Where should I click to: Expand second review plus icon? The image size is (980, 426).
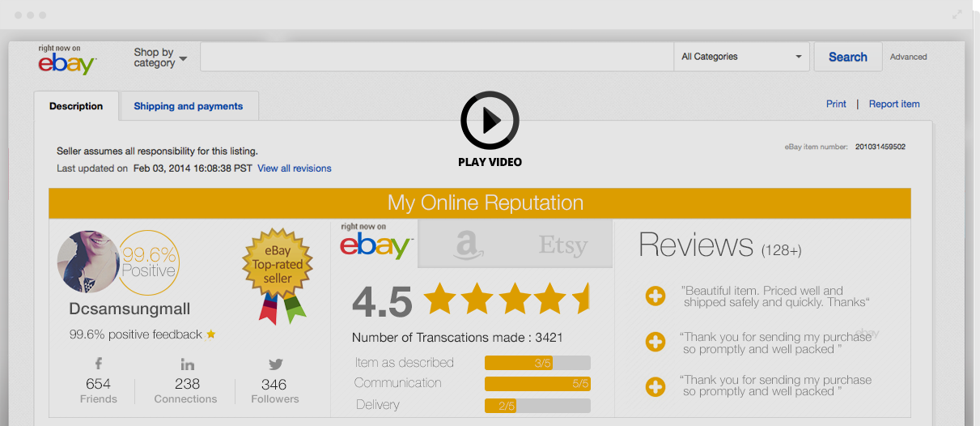coord(655,343)
